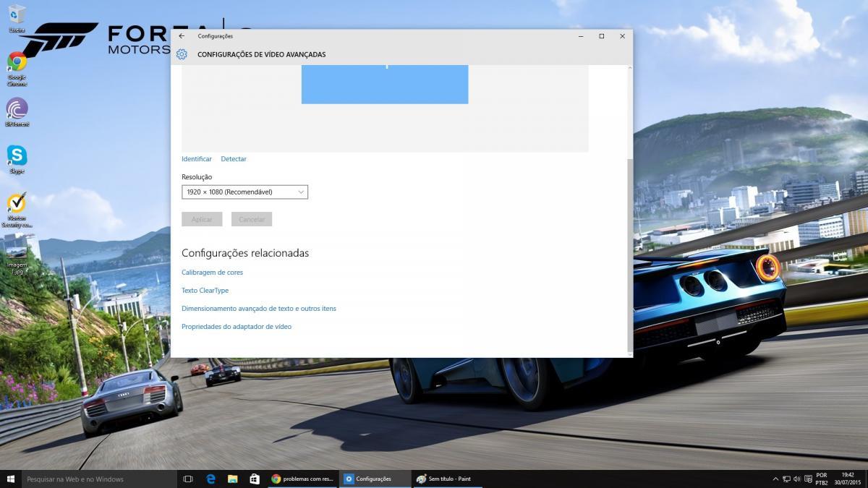Close the Configurações window
The height and width of the screenshot is (488, 868).
click(x=622, y=35)
